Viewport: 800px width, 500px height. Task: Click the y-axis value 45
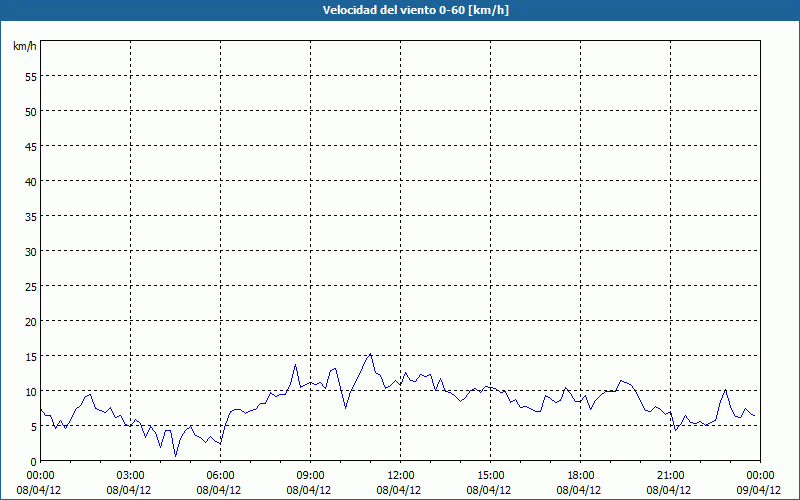click(31, 146)
